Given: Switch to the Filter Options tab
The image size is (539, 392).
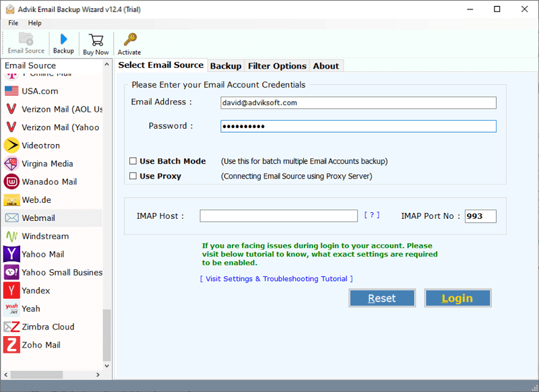Looking at the screenshot, I should pyautogui.click(x=277, y=66).
